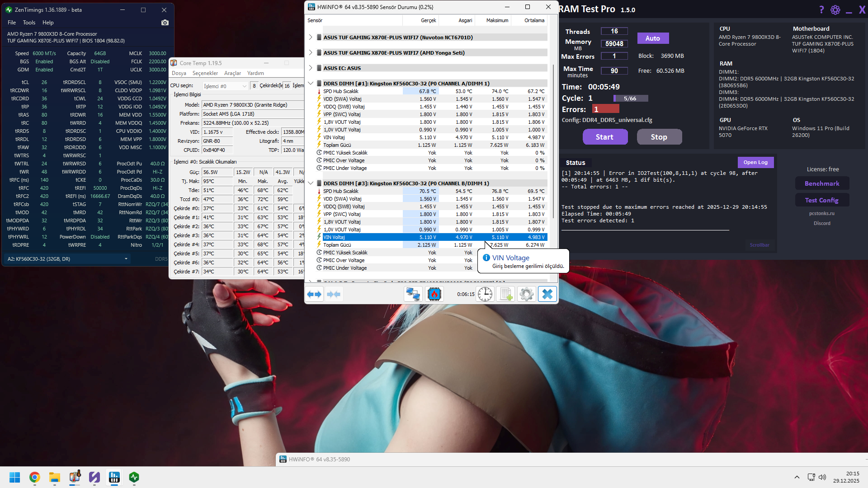The image size is (868, 488).
Task: Click the HWiNFO vertical scrollbar
Action: (554, 142)
